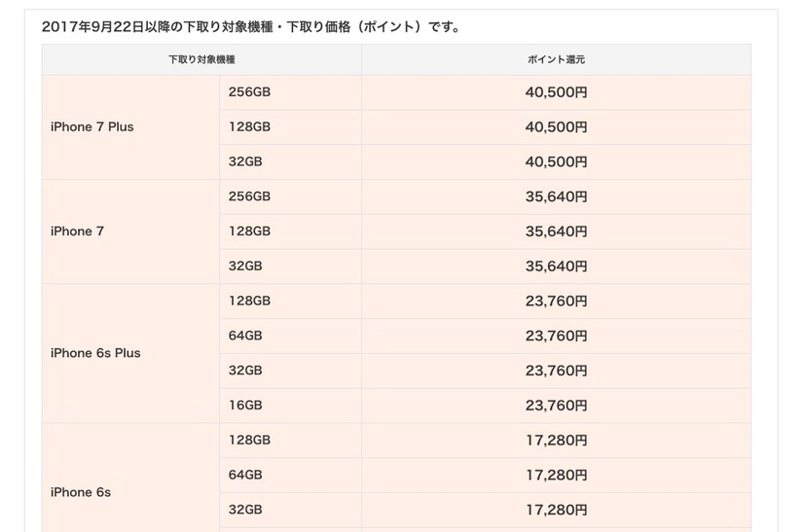
Task: Click the iPhone 7 model cell
Action: point(130,231)
